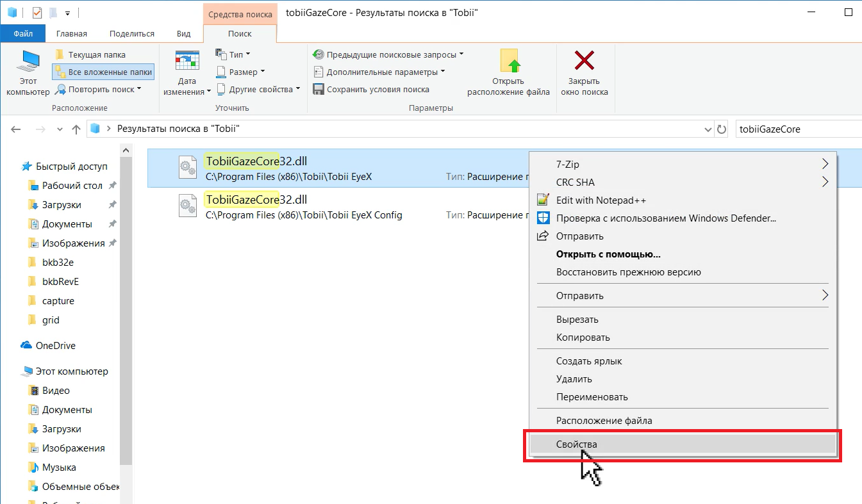
Task: Choose Копировать in context menu
Action: pyautogui.click(x=684, y=337)
